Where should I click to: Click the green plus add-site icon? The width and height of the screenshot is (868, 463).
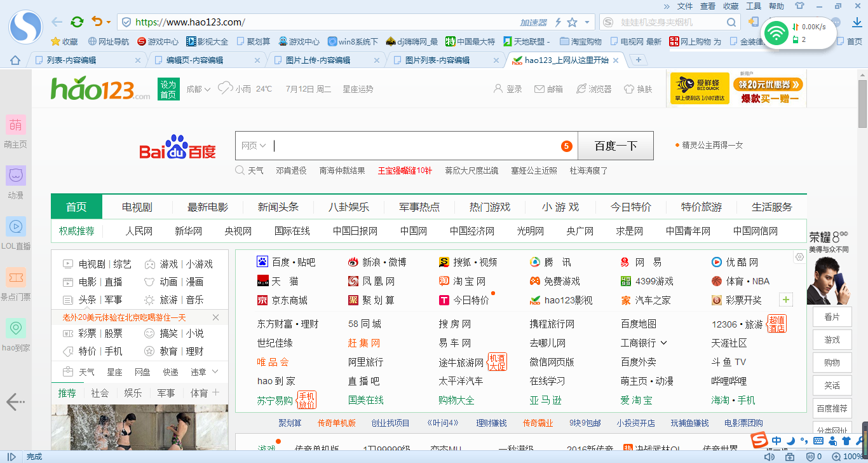click(x=786, y=300)
